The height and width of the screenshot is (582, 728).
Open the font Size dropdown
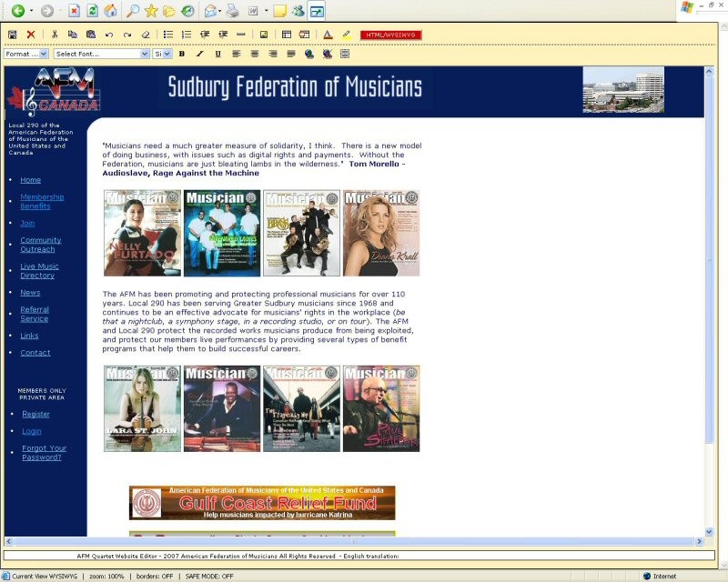tap(162, 54)
